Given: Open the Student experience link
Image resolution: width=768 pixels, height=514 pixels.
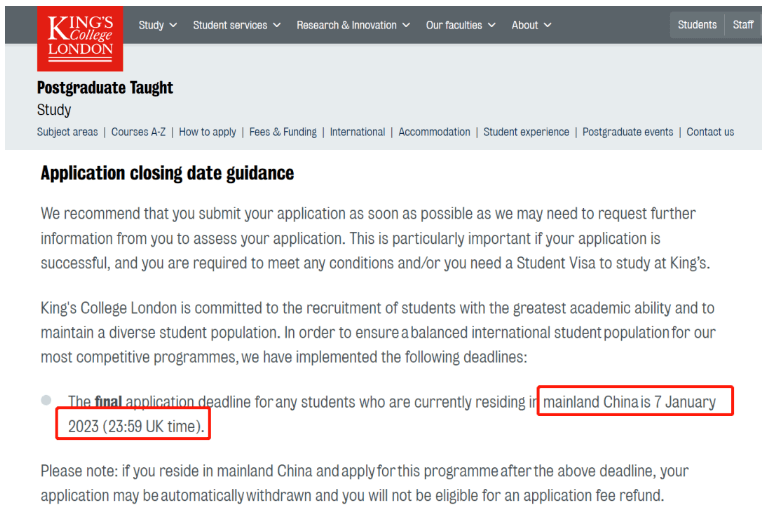Looking at the screenshot, I should pos(526,132).
